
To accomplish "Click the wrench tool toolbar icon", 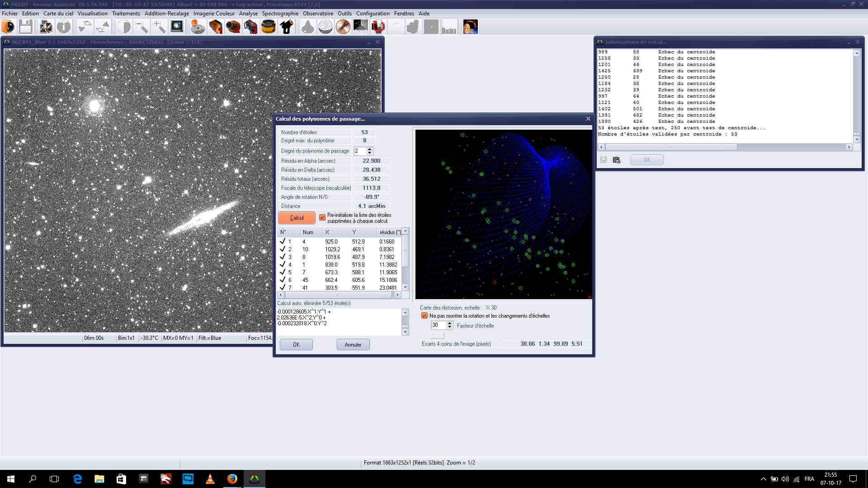I will click(x=343, y=27).
